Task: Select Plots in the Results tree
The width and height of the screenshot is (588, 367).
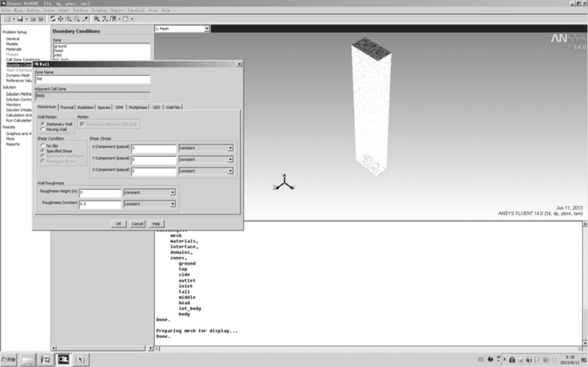Action: tap(10, 139)
